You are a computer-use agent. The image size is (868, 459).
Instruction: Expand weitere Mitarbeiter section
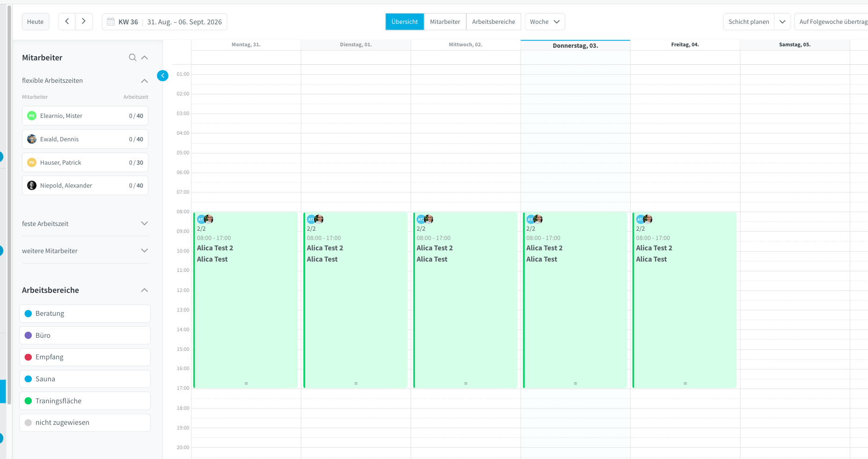(x=145, y=251)
